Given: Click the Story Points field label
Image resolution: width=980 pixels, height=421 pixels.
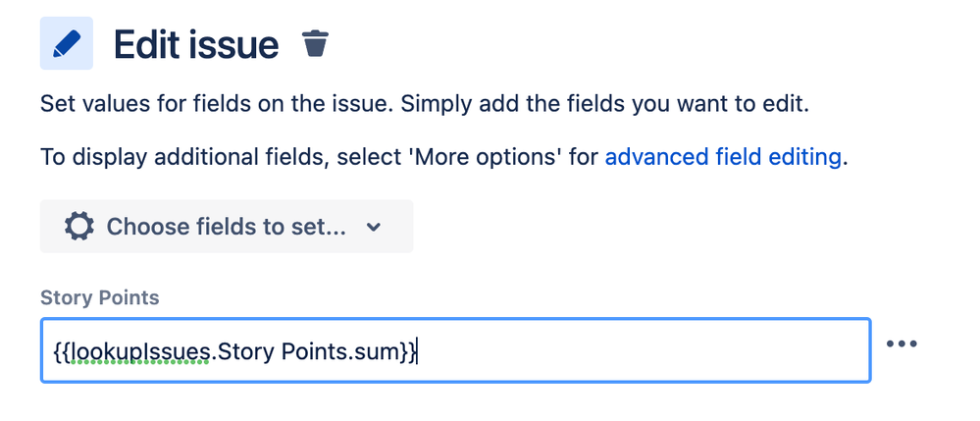Looking at the screenshot, I should tap(99, 297).
